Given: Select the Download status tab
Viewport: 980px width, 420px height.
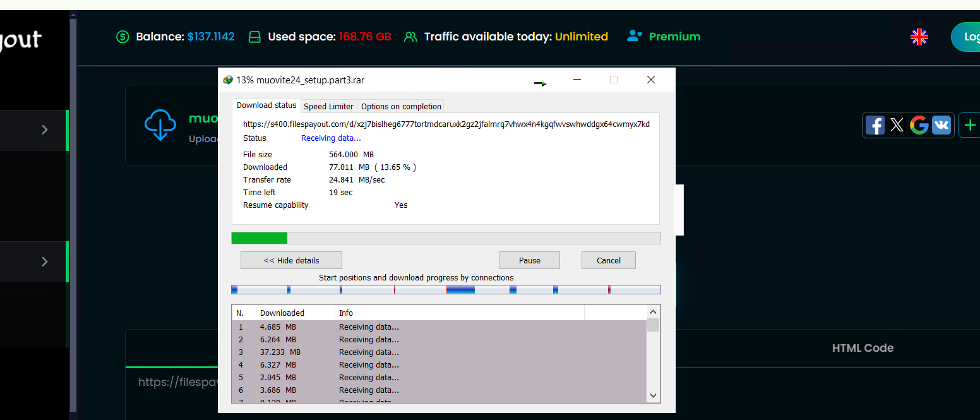Looking at the screenshot, I should (x=266, y=105).
